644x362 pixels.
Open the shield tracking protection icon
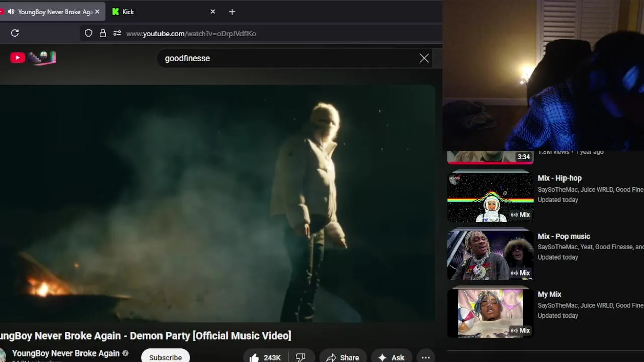(88, 33)
